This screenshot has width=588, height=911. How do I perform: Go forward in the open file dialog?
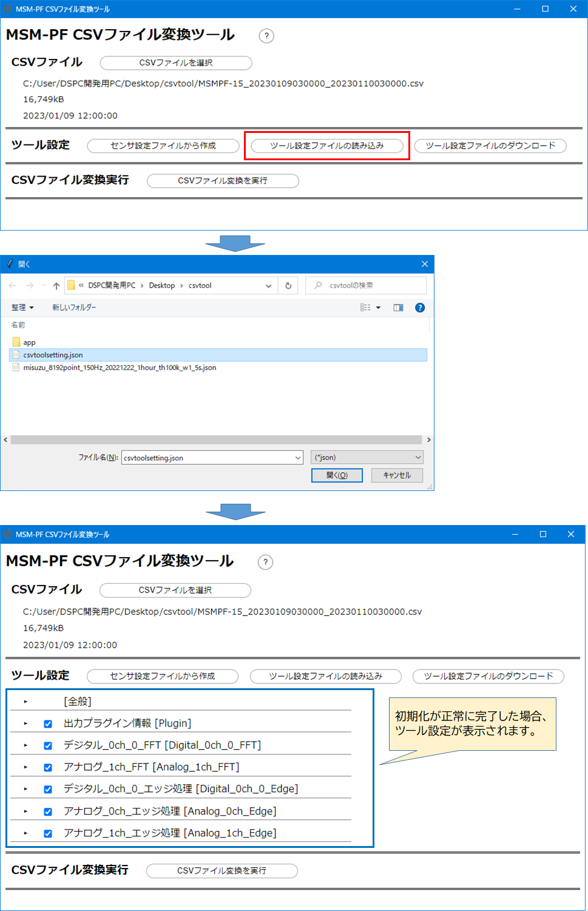point(30,285)
